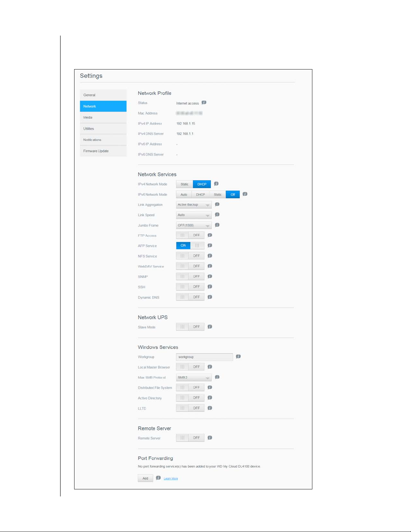This screenshot has width=411, height=532.
Task: Turn on the Active Directory switch
Action: point(190,398)
